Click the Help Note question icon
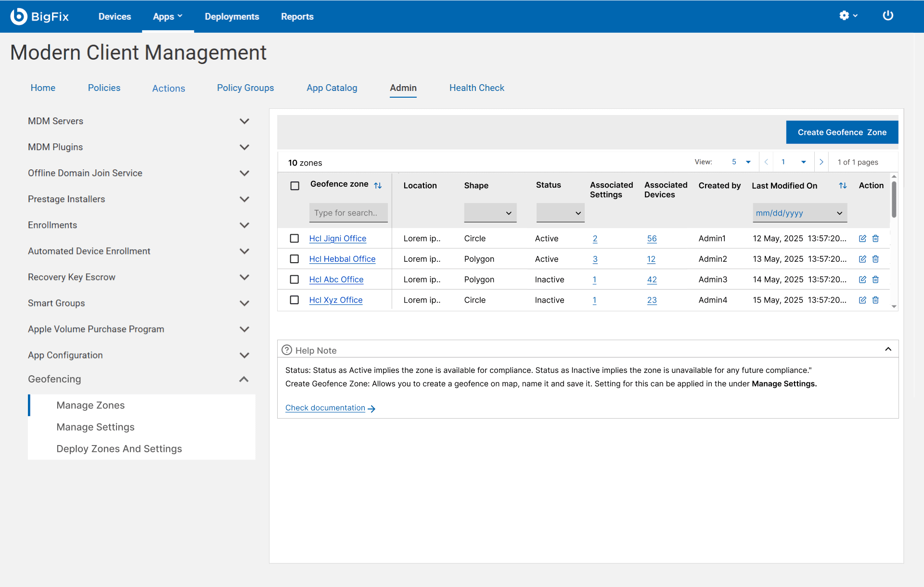The height and width of the screenshot is (587, 924). tap(287, 350)
